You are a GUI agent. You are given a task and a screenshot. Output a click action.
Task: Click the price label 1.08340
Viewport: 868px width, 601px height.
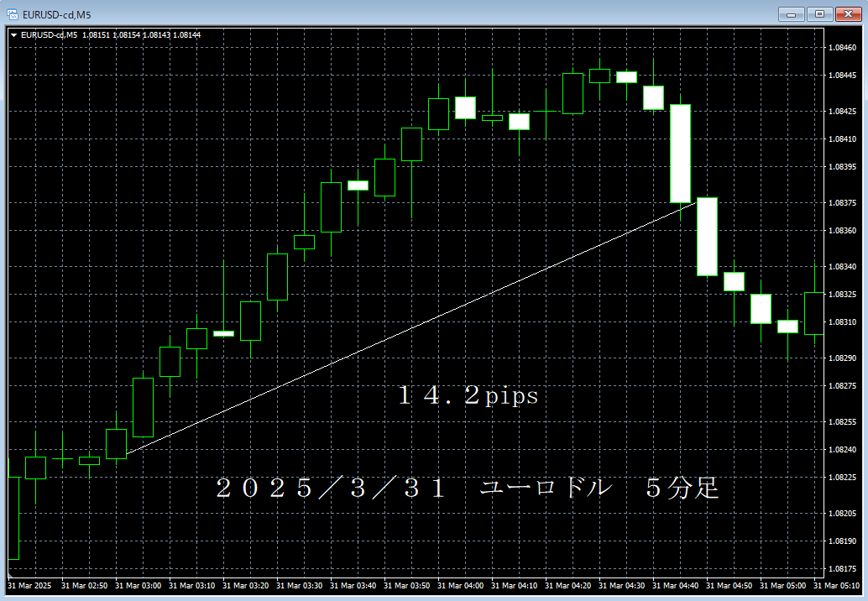pos(842,266)
